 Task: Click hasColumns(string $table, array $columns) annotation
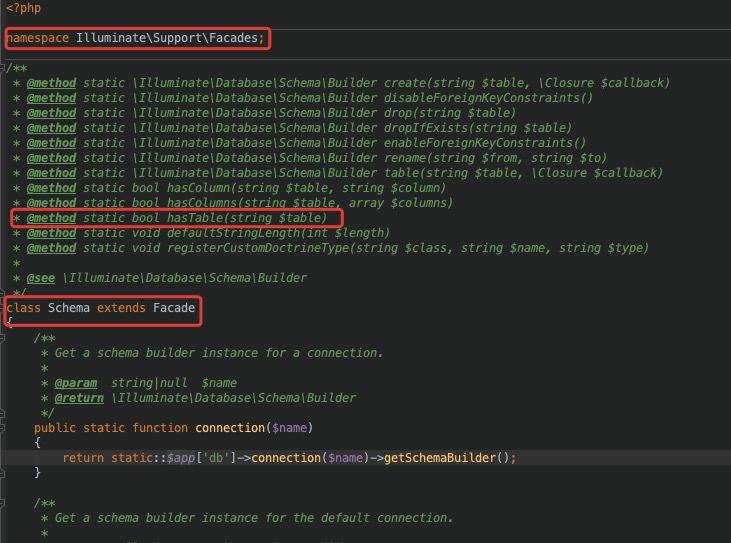coord(310,203)
